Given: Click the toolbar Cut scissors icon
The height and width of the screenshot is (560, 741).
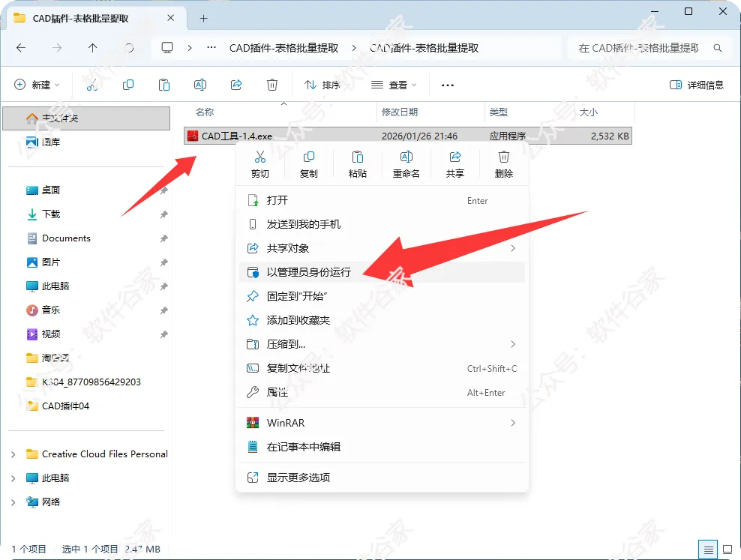Looking at the screenshot, I should pyautogui.click(x=91, y=85).
